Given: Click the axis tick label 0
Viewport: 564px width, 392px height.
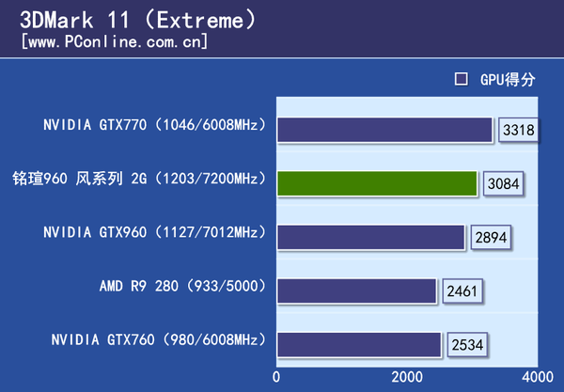Looking at the screenshot, I should click(x=276, y=377).
